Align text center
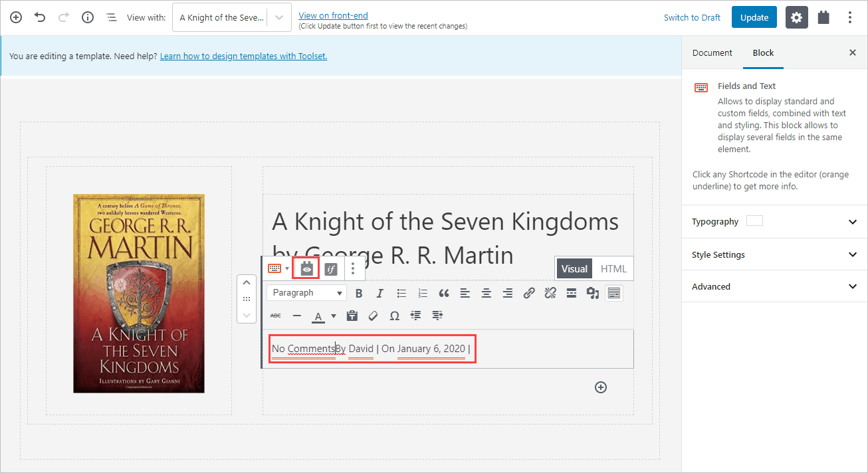This screenshot has width=868, height=473. (487, 293)
